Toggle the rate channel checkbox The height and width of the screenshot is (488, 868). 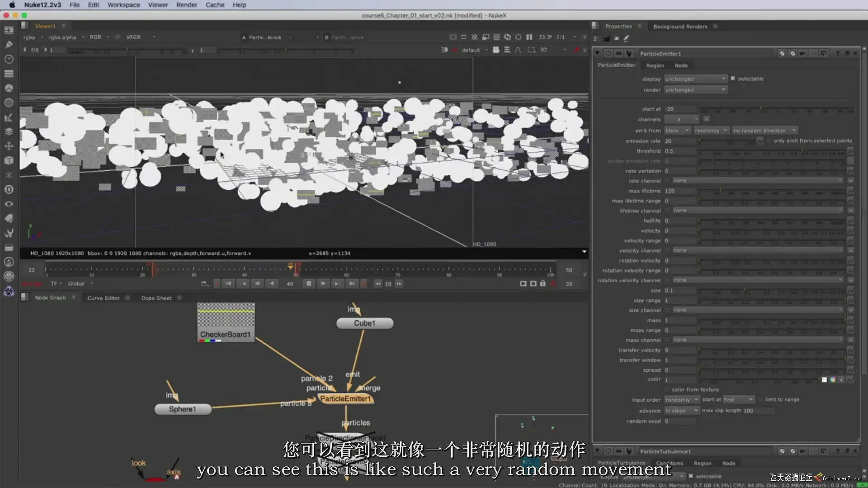pos(667,181)
